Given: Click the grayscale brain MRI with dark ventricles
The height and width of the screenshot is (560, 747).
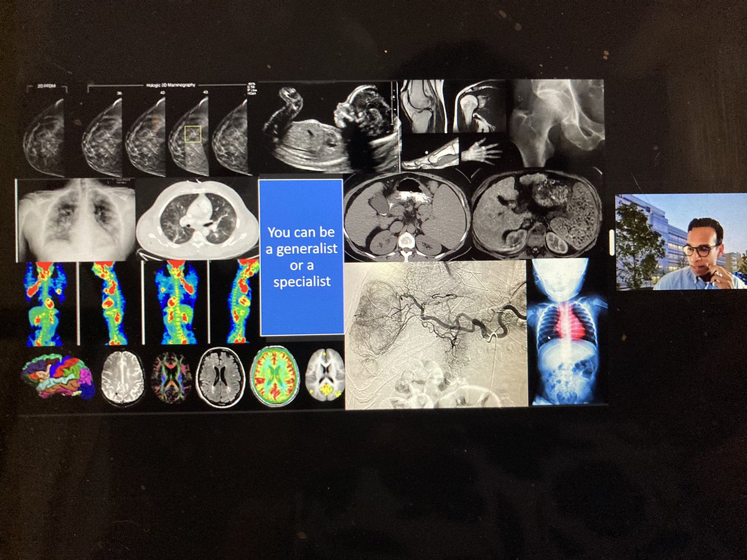Looking at the screenshot, I should (220, 377).
